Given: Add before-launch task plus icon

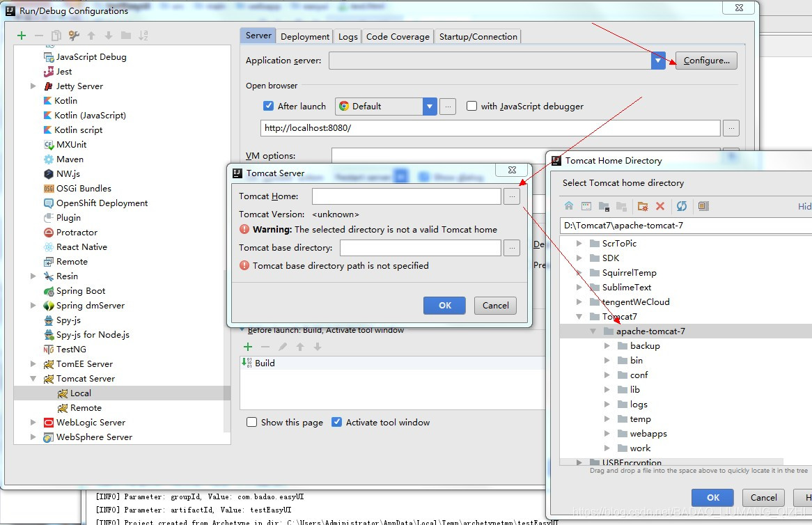Looking at the screenshot, I should pyautogui.click(x=248, y=346).
